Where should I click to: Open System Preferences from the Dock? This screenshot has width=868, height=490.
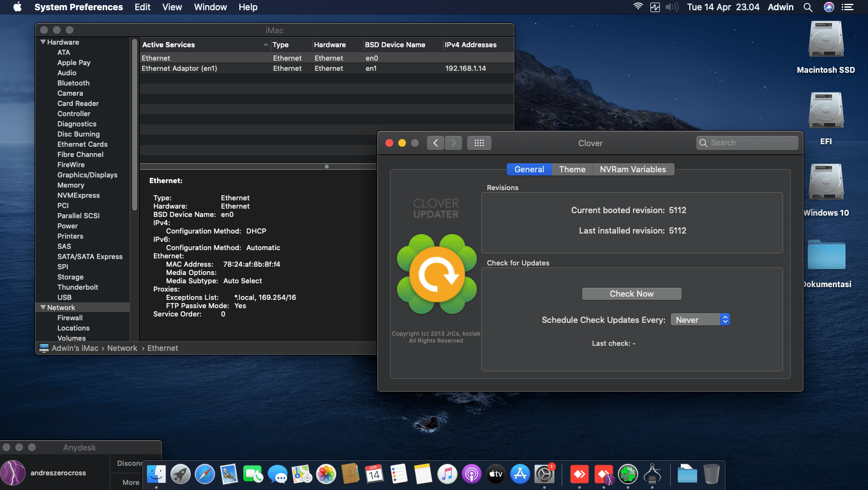pyautogui.click(x=544, y=475)
